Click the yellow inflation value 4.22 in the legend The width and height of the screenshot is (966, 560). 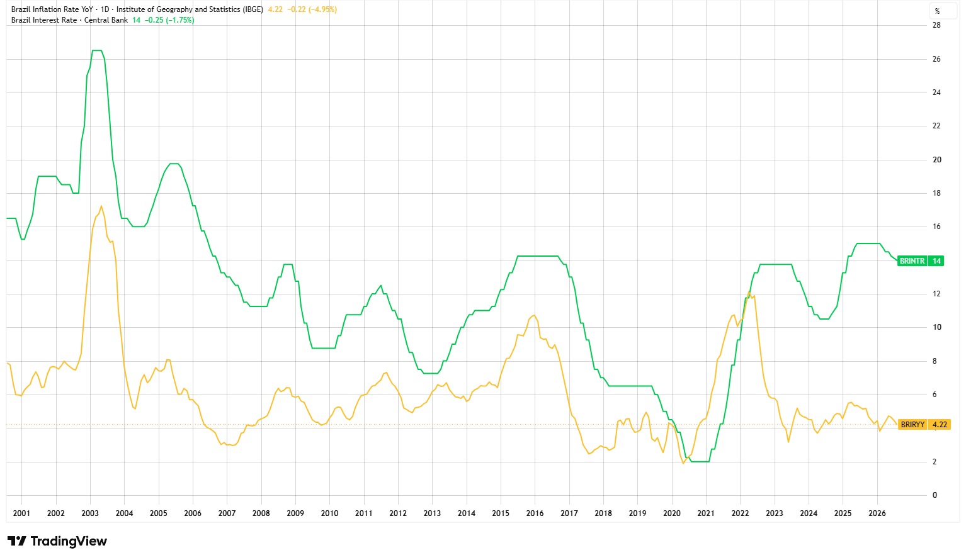(275, 9)
